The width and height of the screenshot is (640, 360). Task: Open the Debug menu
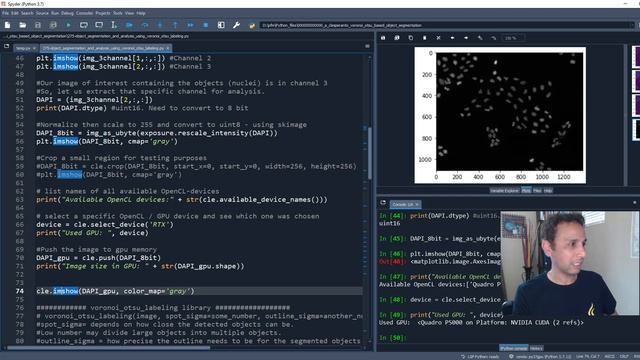click(x=67, y=13)
